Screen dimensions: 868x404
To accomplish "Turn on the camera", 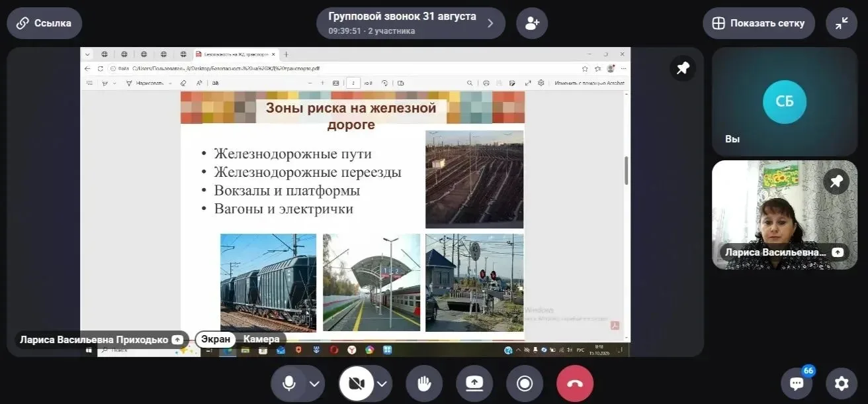I will click(357, 383).
